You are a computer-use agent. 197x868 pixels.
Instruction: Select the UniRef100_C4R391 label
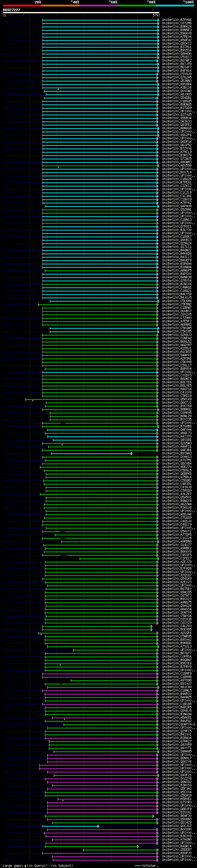point(177,484)
